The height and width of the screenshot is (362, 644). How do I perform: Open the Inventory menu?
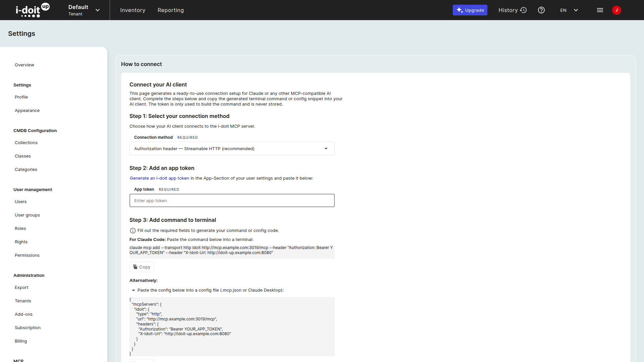point(132,10)
